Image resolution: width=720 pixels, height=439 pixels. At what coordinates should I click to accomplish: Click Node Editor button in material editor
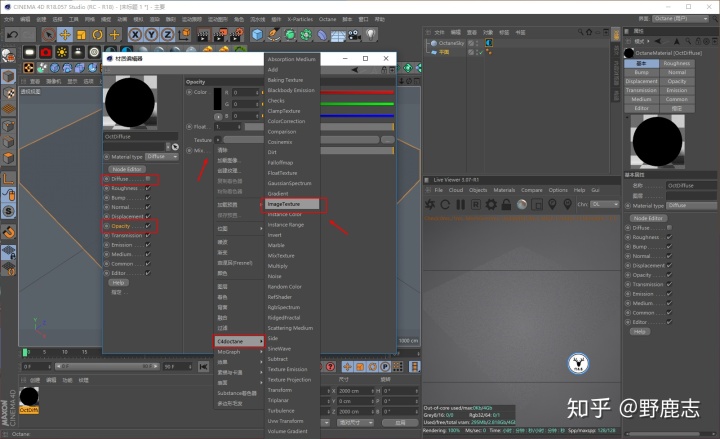click(x=127, y=169)
